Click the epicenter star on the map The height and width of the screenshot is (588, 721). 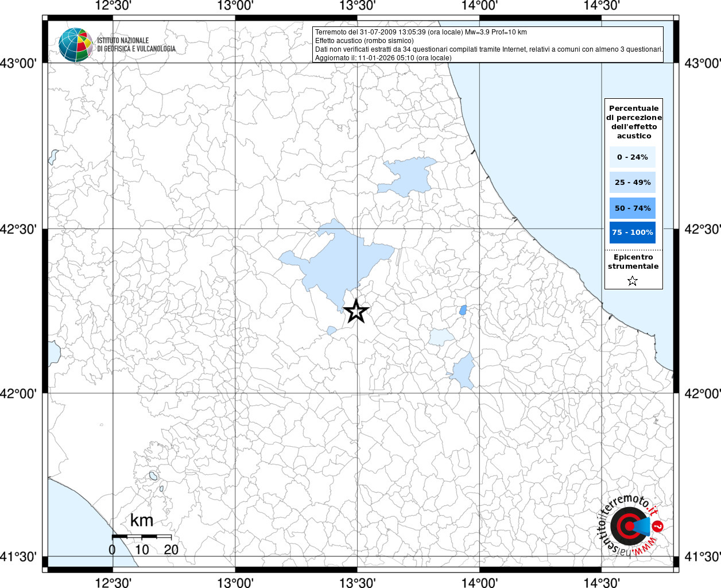356,311
